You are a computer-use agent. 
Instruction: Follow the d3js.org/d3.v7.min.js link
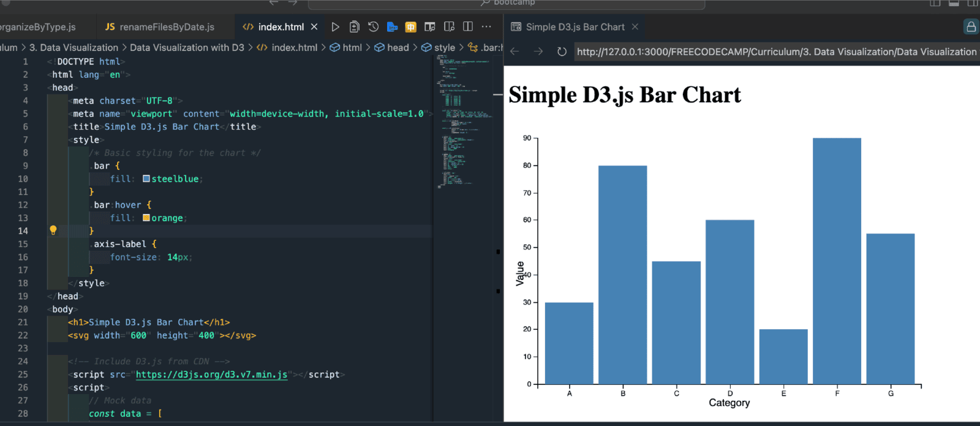pyautogui.click(x=211, y=375)
